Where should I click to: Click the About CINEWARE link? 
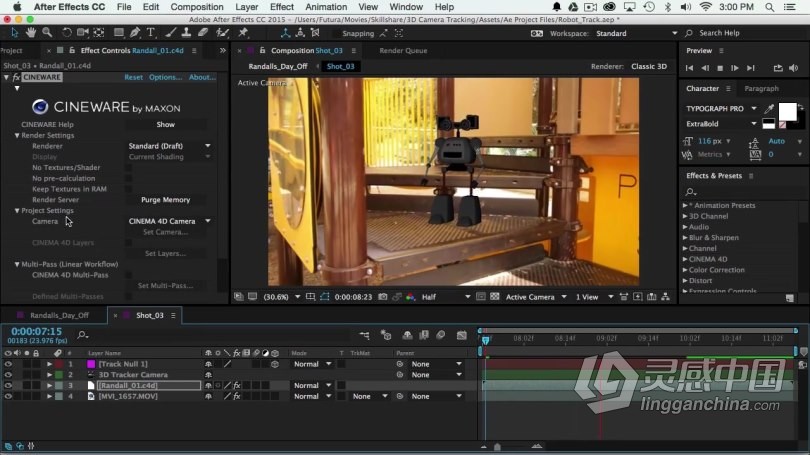pos(202,77)
